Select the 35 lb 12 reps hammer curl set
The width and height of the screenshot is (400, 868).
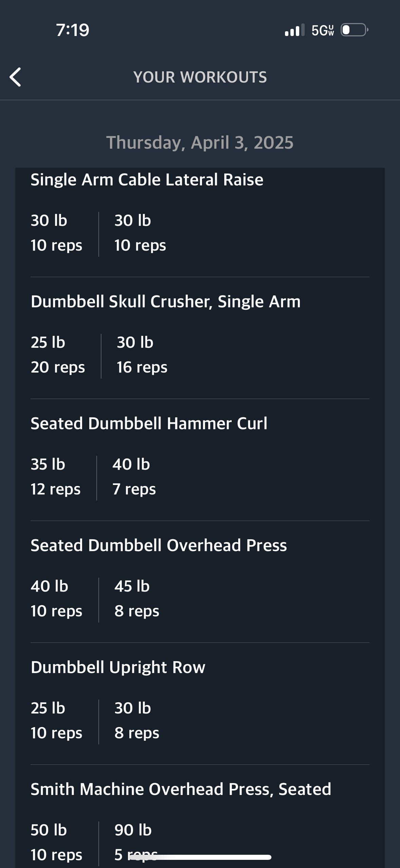pos(56,477)
